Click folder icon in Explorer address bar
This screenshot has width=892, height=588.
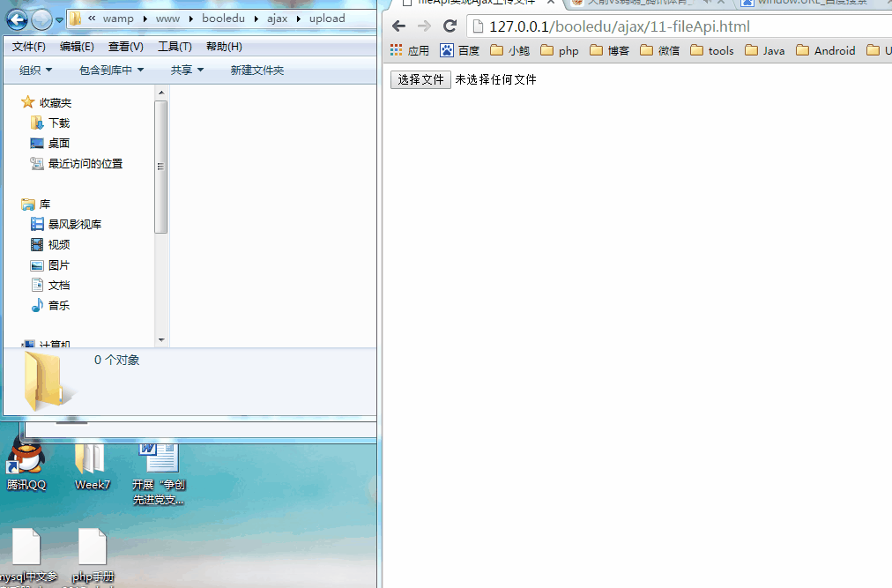[x=75, y=19]
